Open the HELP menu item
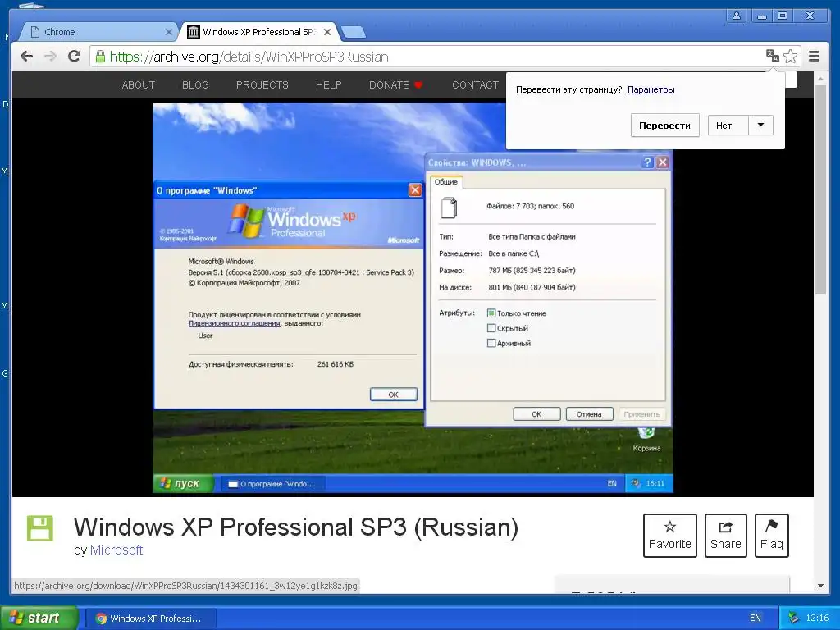Screen dimensions: 840x630 (328, 85)
